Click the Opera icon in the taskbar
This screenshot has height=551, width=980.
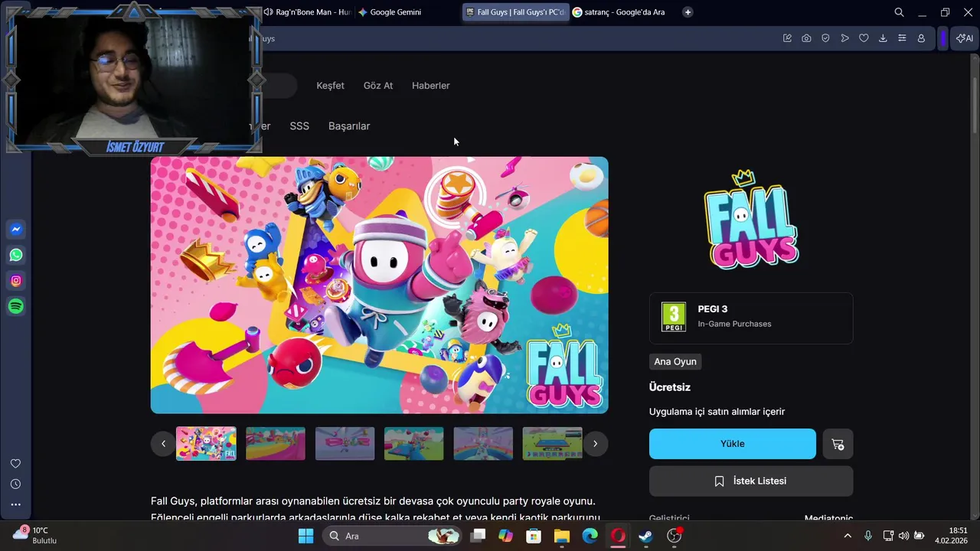(618, 536)
